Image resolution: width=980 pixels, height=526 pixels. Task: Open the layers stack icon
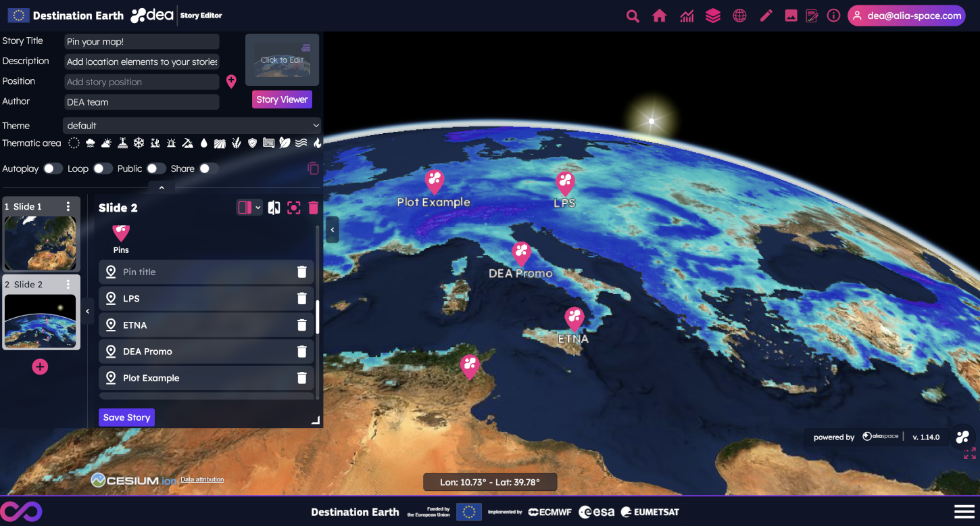tap(713, 16)
